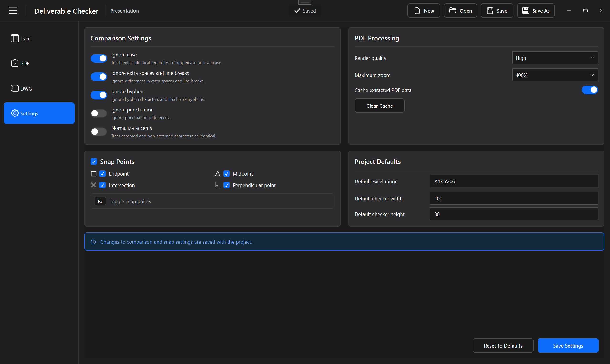Go to the Excel section
610x364 pixels.
click(39, 39)
